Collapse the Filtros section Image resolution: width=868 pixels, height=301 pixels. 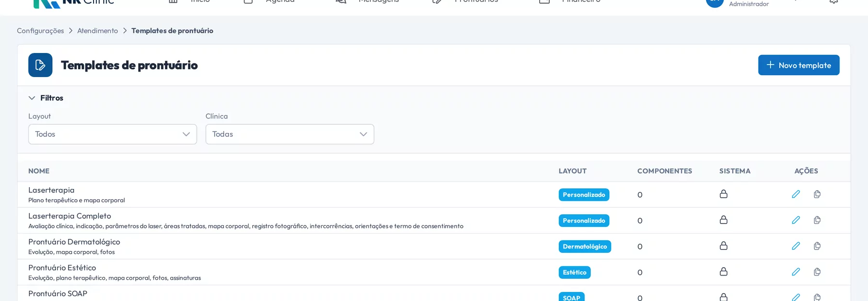pyautogui.click(x=46, y=98)
